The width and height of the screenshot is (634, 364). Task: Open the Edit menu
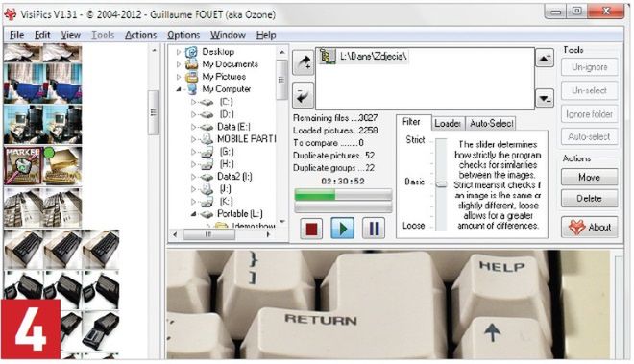[42, 36]
